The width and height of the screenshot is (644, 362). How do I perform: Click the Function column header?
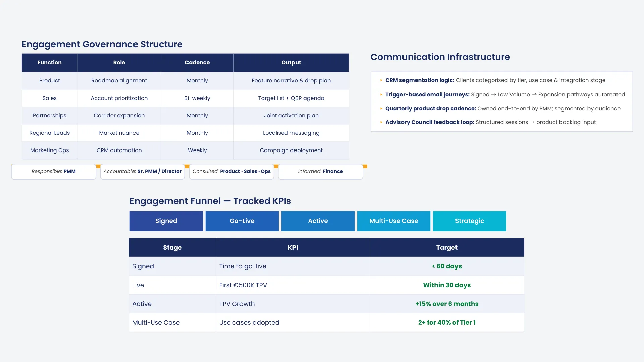pos(49,63)
